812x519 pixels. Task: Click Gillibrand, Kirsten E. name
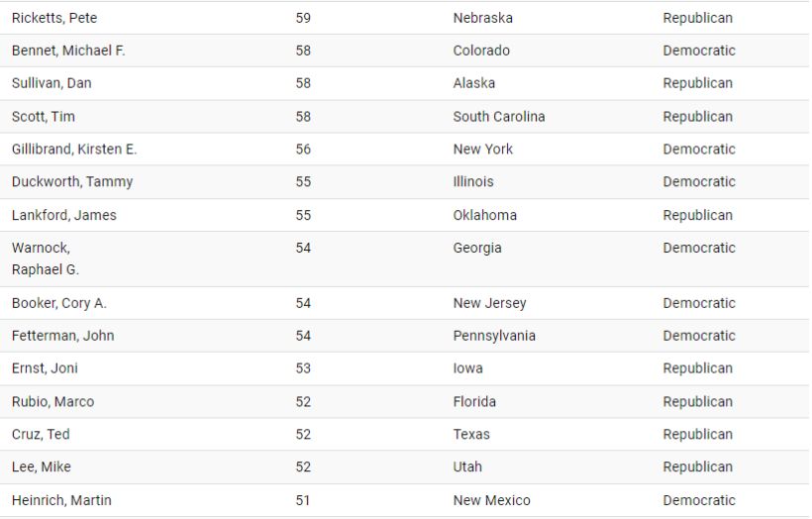[x=74, y=150]
